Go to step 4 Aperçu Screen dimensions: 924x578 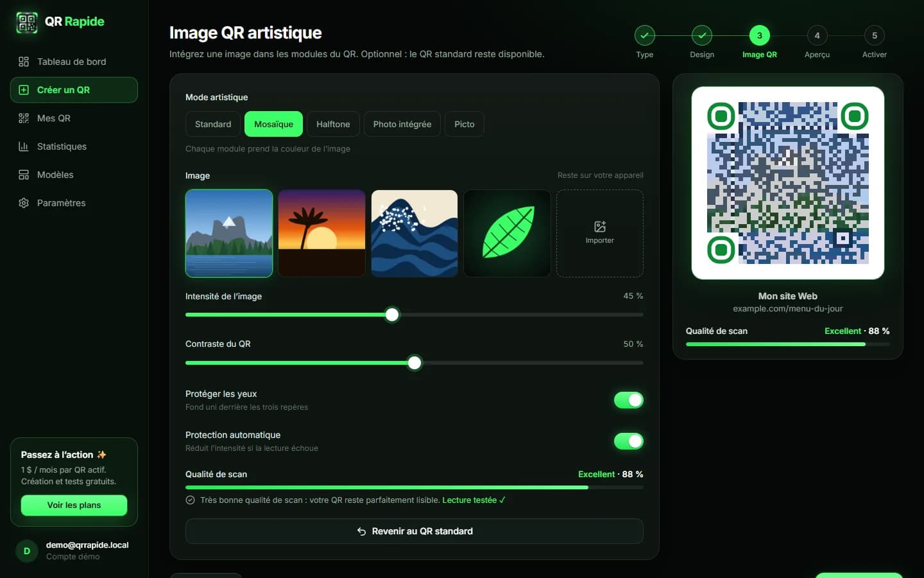click(817, 42)
